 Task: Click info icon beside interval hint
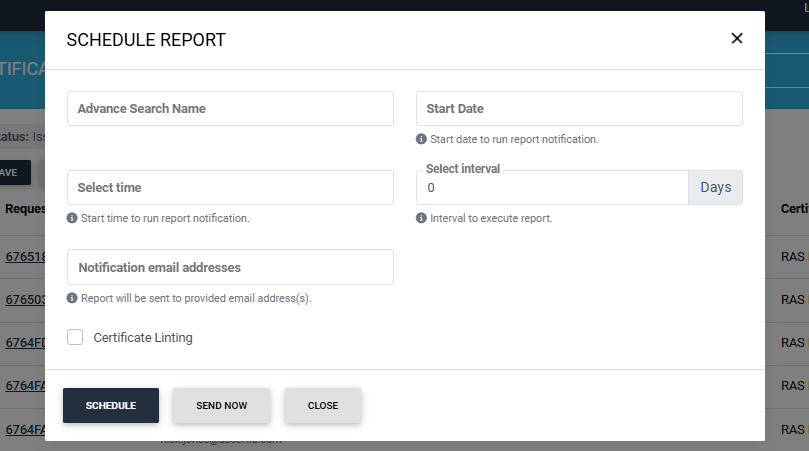[421, 218]
